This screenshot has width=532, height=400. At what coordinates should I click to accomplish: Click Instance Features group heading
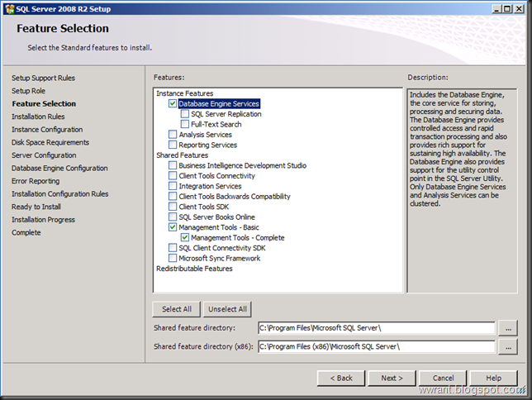click(184, 93)
